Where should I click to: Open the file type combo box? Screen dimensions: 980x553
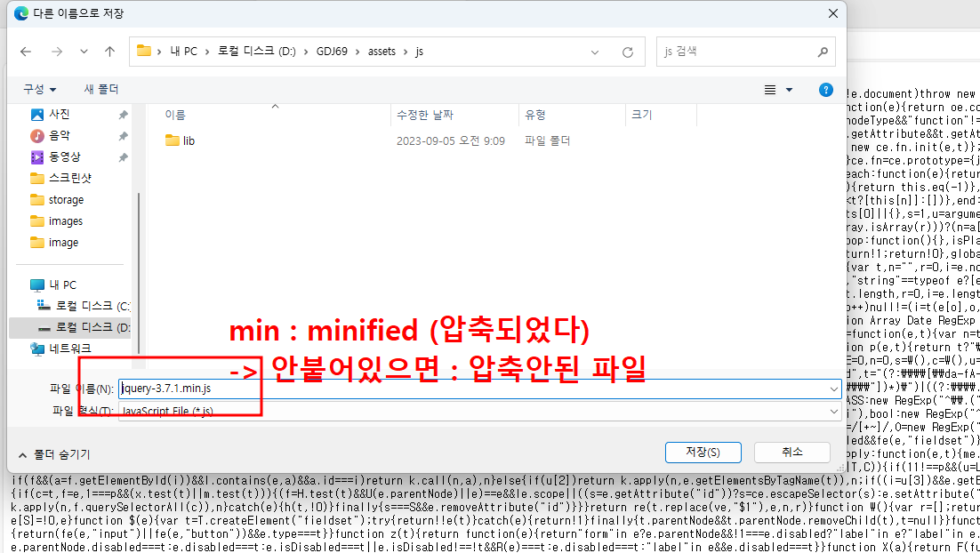tap(479, 411)
